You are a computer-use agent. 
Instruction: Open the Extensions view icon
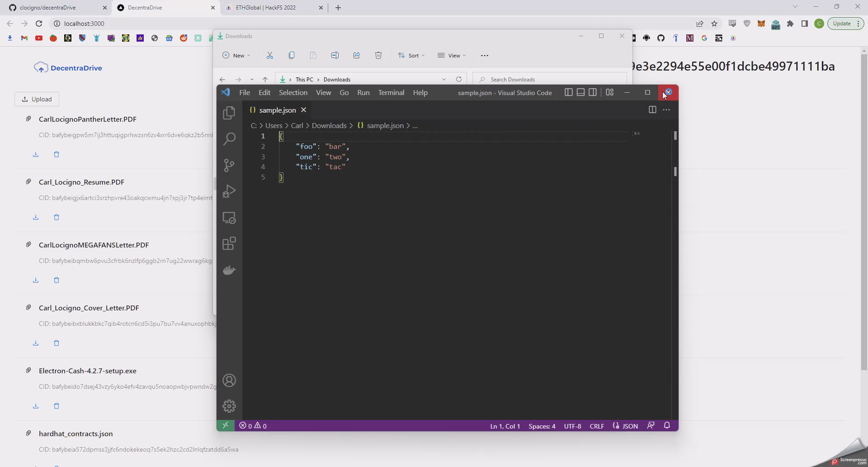(x=229, y=244)
